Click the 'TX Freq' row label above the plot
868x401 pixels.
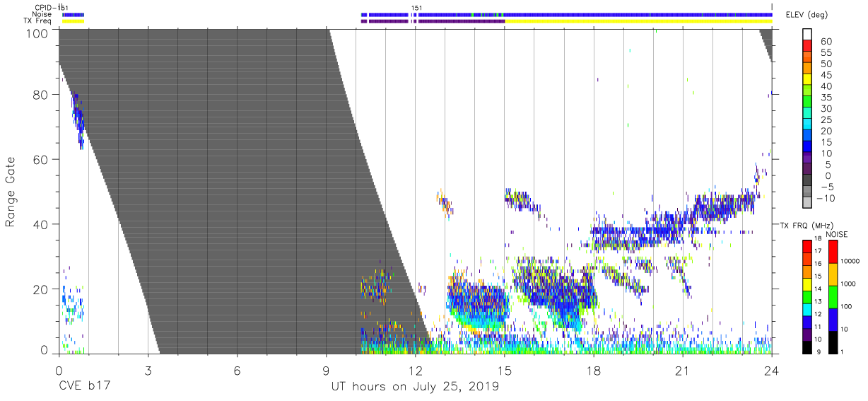click(37, 21)
